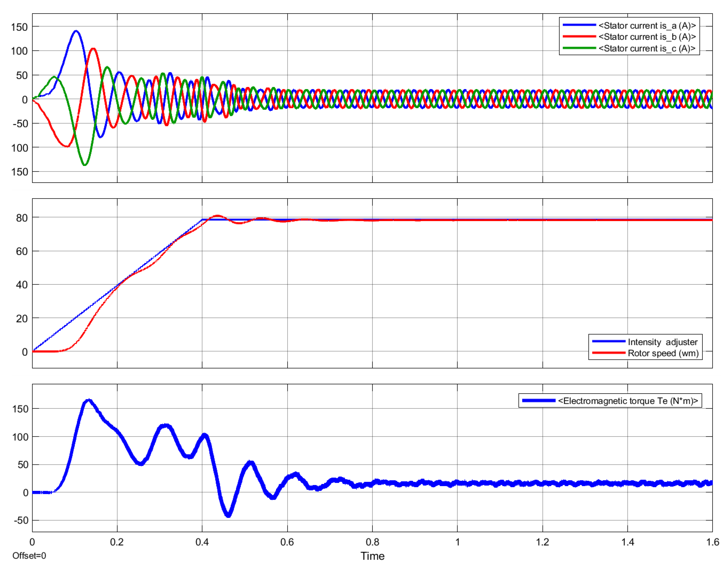Click red line swatch beside Rotor speed
This screenshot has height=569, width=728.
click(x=608, y=353)
